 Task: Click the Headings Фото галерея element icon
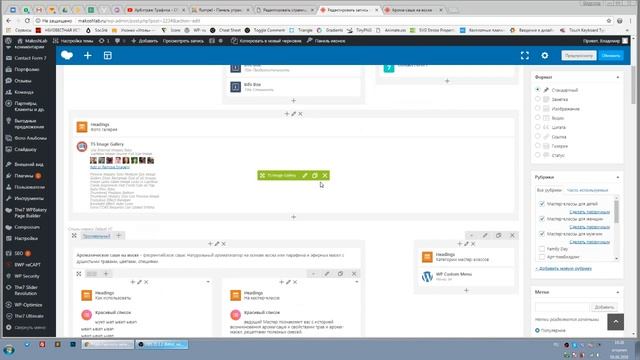pos(82,127)
